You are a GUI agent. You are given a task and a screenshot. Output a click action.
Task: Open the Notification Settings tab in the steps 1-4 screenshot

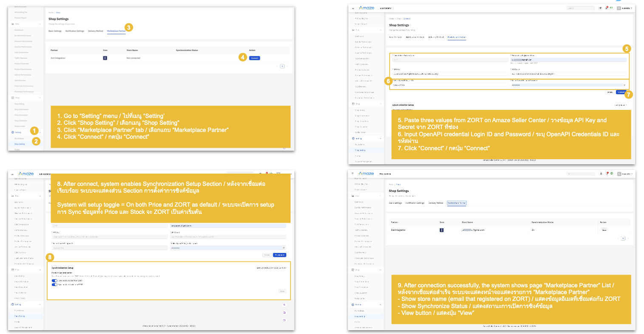75,31
